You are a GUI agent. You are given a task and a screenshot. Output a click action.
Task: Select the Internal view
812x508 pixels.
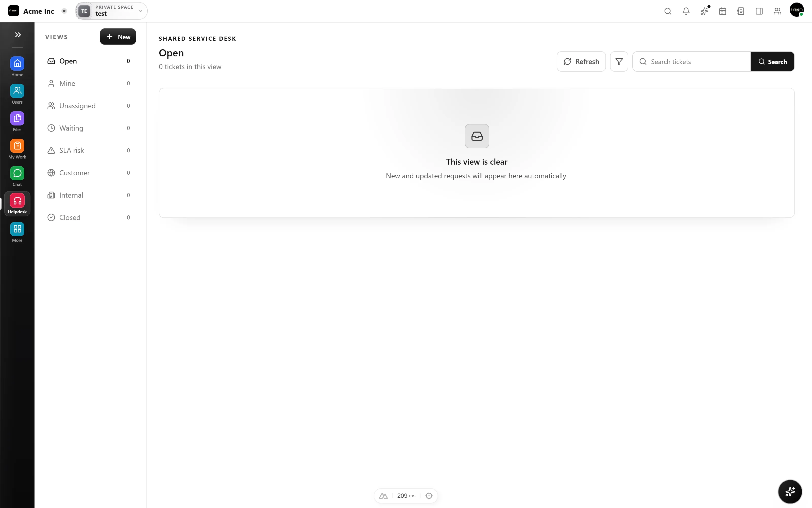(x=89, y=195)
